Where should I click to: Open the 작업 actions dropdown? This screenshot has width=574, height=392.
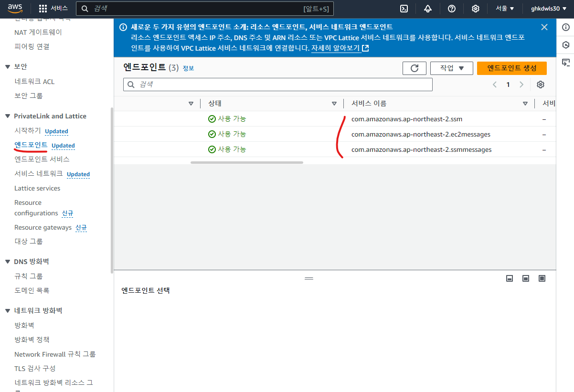click(x=452, y=68)
